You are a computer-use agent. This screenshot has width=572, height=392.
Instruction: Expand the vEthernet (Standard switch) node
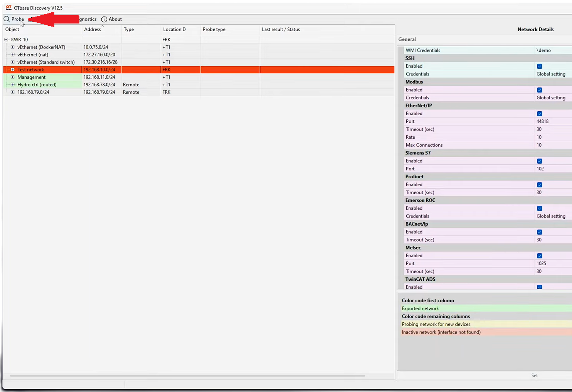coord(13,62)
